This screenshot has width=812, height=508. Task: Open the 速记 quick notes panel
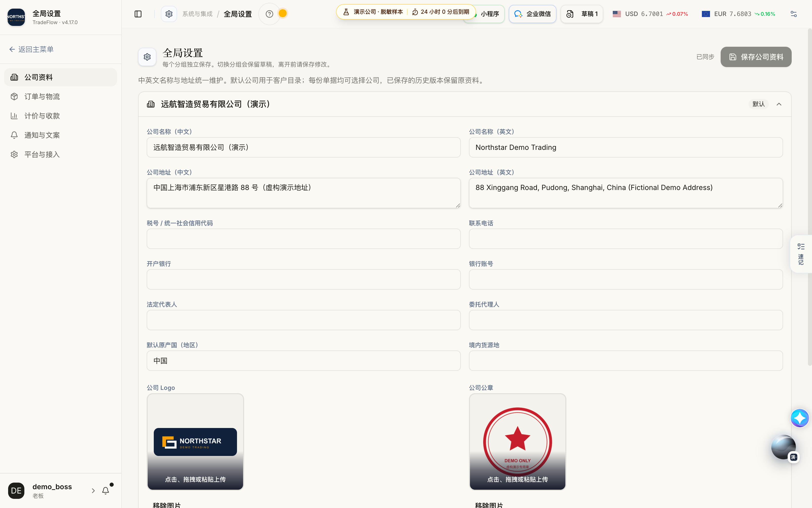pyautogui.click(x=801, y=254)
